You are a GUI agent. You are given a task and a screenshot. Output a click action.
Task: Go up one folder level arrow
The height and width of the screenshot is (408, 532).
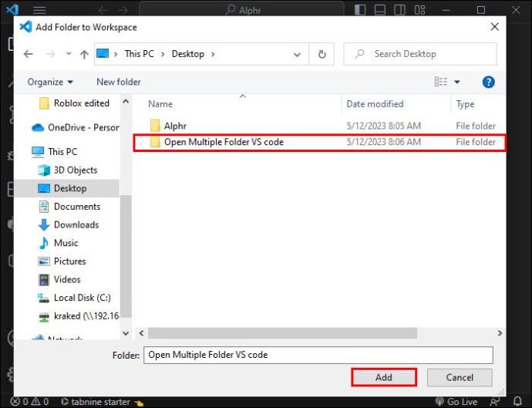tap(84, 54)
